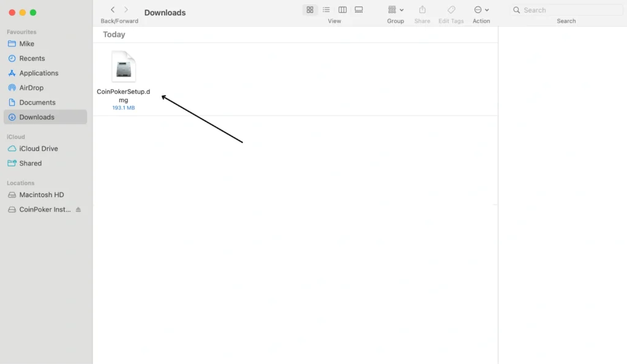Image resolution: width=627 pixels, height=364 pixels.
Task: Select Recents in the sidebar
Action: [x=32, y=59]
